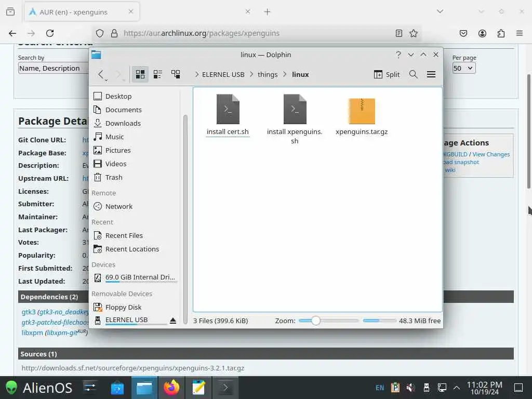Expand breadcrumb arrow before ELERNEL USB
The width and height of the screenshot is (532, 399).
click(197, 74)
